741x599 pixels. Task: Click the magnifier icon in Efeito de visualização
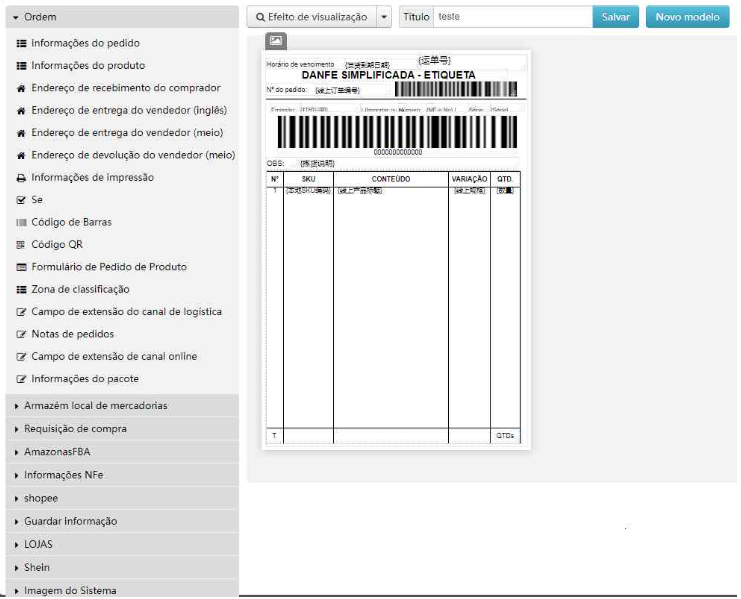pyautogui.click(x=260, y=17)
